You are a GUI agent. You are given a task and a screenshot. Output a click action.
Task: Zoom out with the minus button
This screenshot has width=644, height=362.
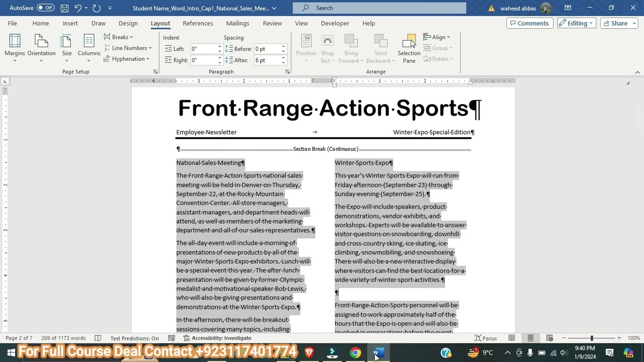coord(563,338)
